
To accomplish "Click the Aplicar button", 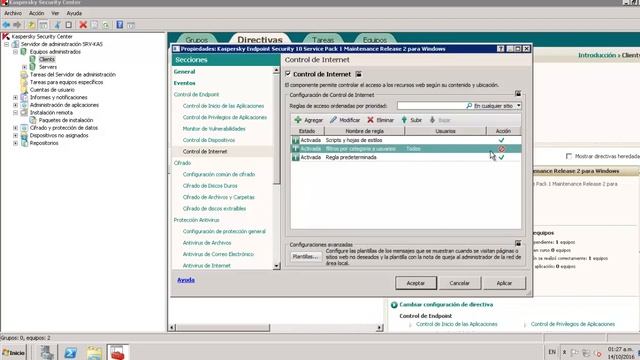I will click(x=504, y=283).
